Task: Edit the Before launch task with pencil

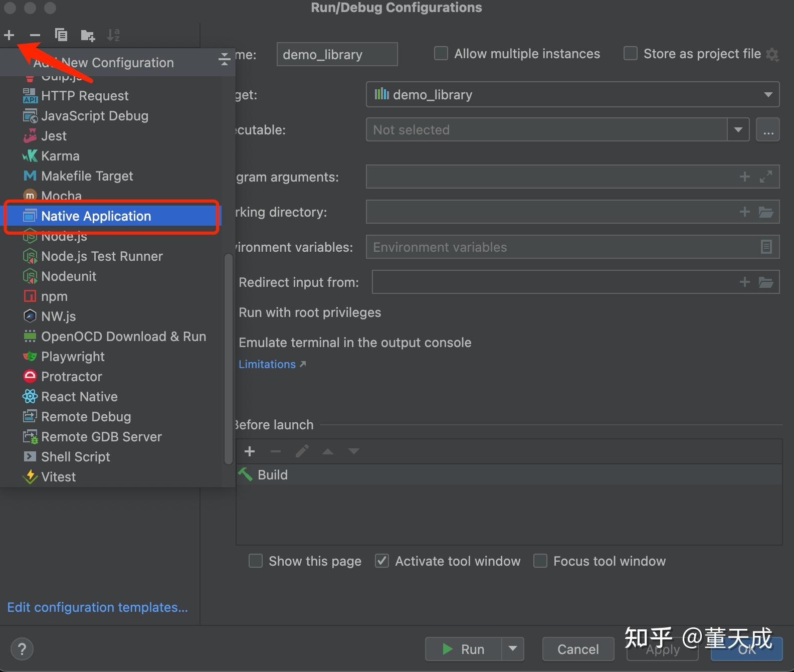Action: pyautogui.click(x=302, y=451)
